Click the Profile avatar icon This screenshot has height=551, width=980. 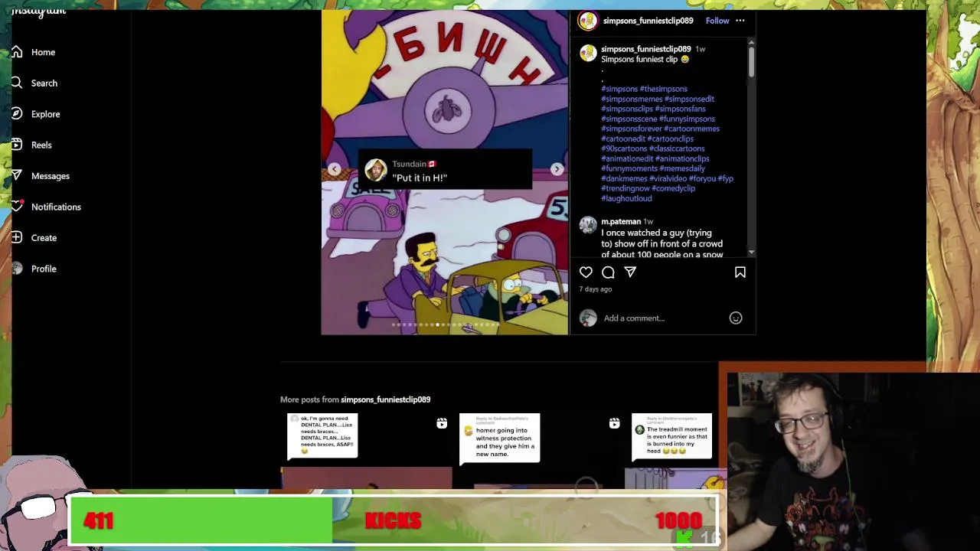(16, 269)
